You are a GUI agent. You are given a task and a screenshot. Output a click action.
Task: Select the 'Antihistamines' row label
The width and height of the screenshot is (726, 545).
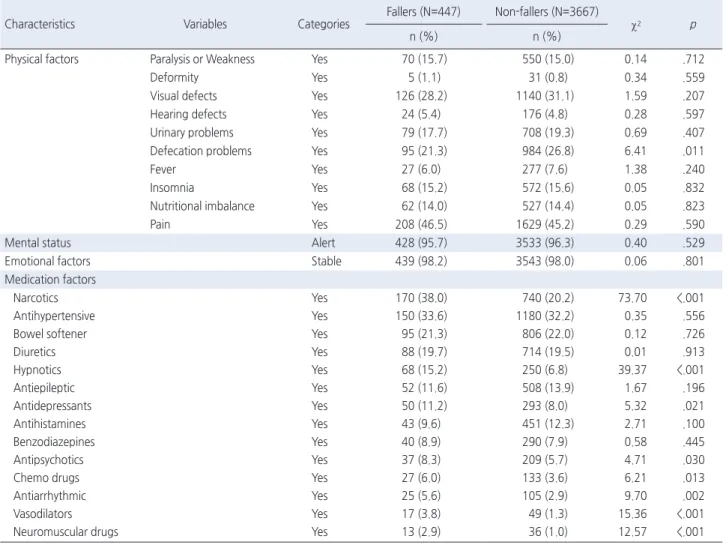click(x=50, y=424)
